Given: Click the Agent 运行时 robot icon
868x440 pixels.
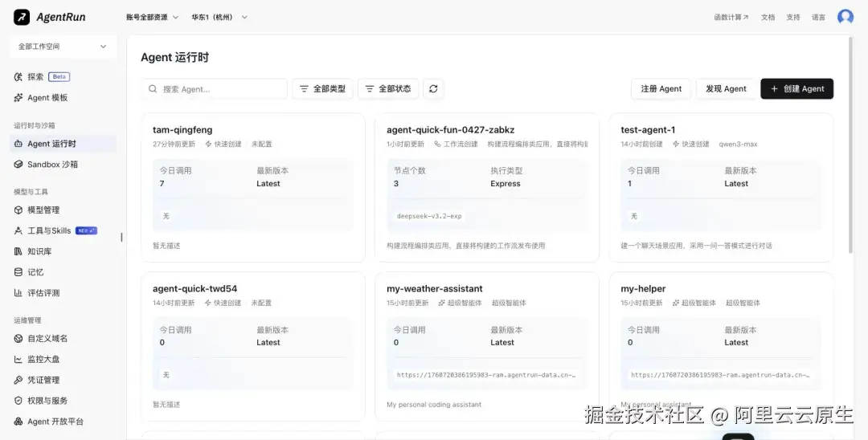Looking at the screenshot, I should point(18,144).
